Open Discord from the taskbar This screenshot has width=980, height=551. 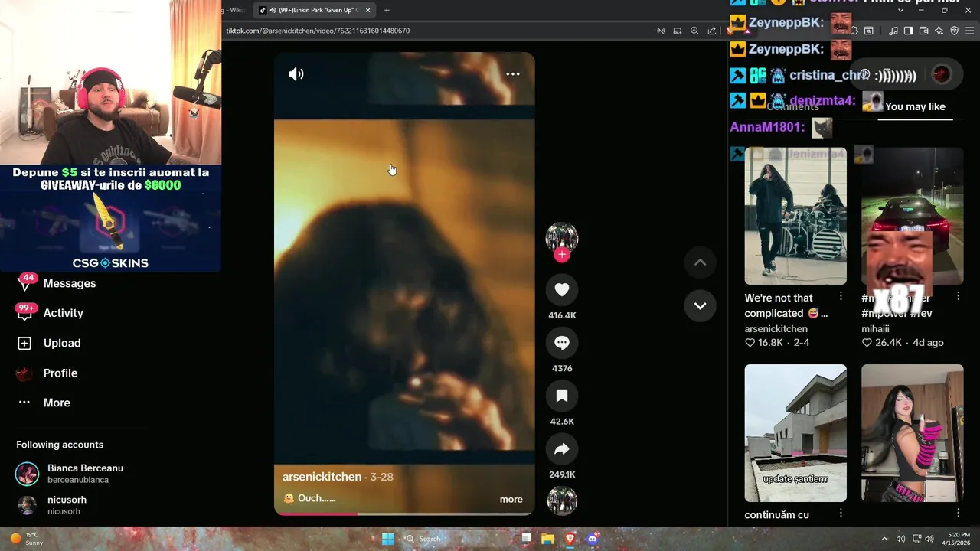(x=592, y=539)
